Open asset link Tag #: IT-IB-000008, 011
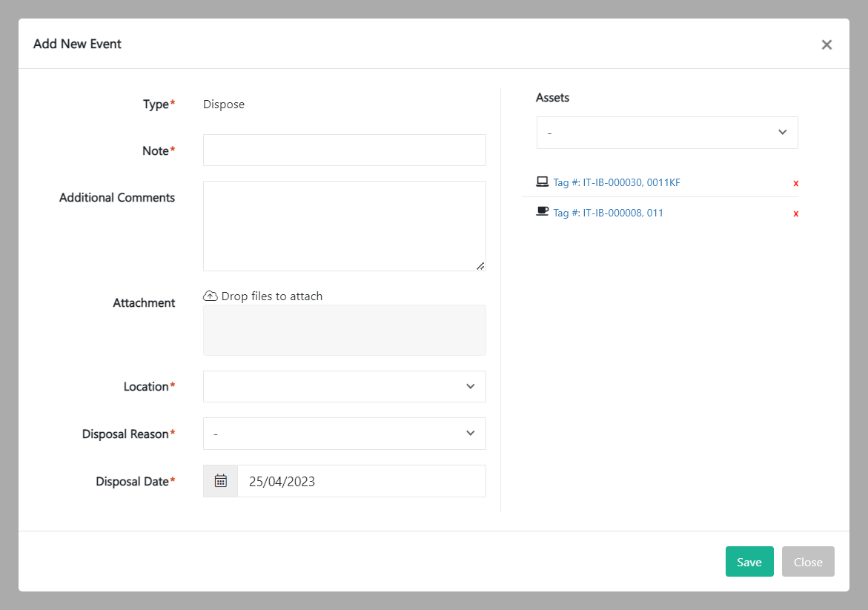868x610 pixels. tap(608, 213)
